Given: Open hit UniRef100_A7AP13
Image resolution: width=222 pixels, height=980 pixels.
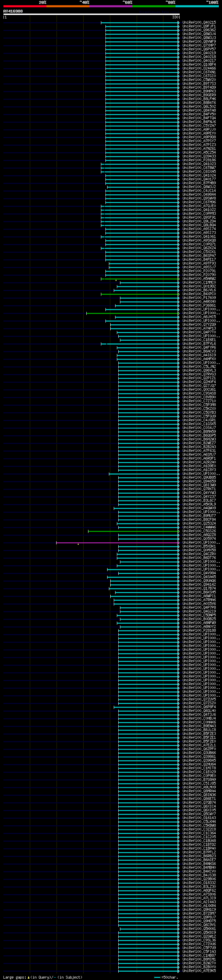Looking at the screenshot, I should coord(199,328).
